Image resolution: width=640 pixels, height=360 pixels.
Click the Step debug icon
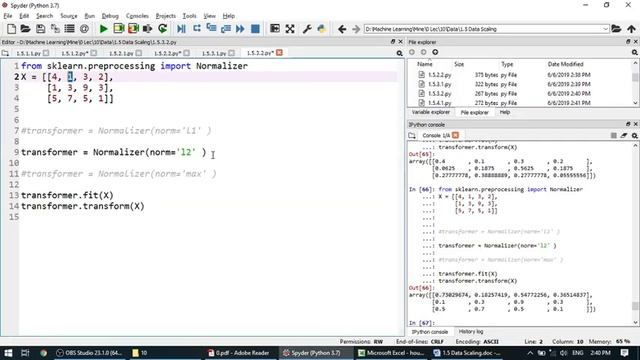196,29
